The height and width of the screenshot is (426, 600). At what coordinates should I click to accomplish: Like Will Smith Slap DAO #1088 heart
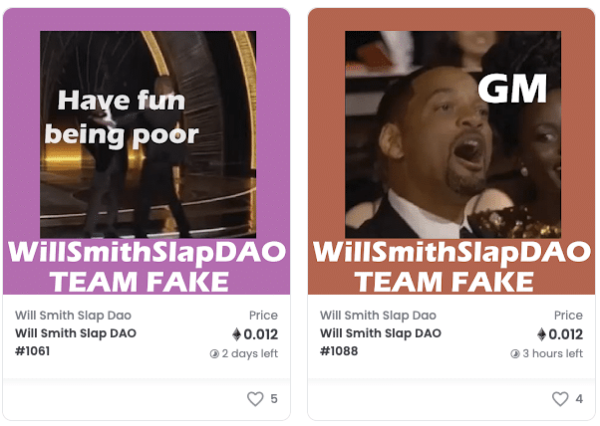coord(560,398)
